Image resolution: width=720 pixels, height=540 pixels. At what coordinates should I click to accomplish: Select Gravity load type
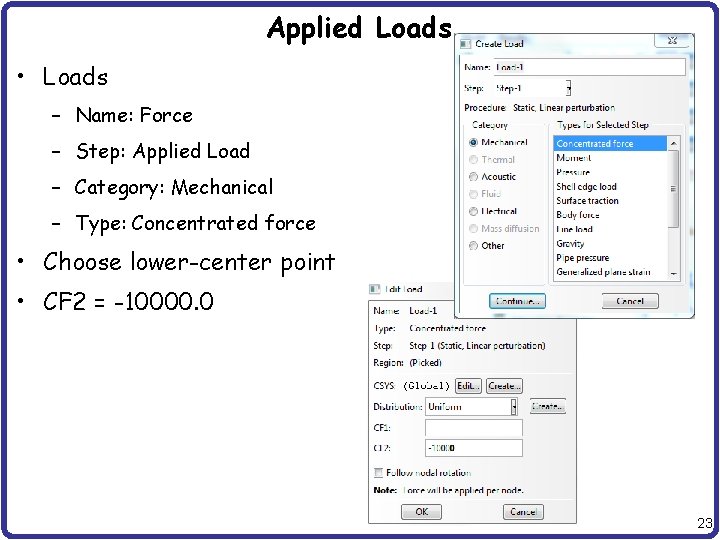(x=610, y=243)
